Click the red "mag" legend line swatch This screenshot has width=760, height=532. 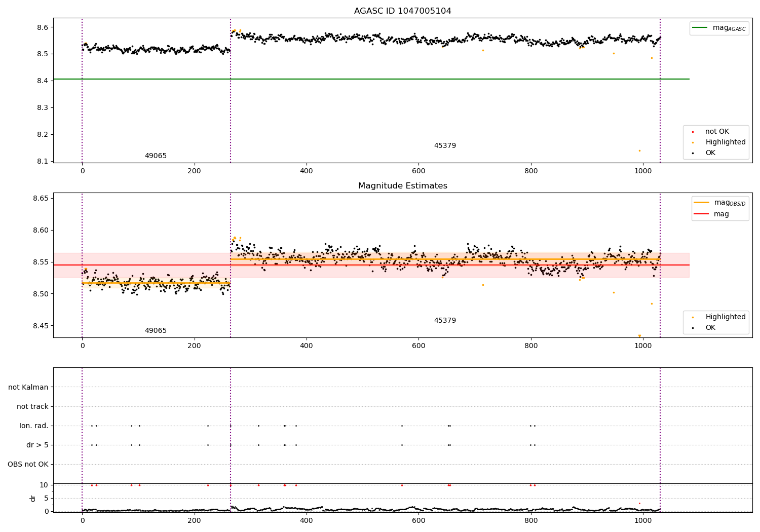click(x=702, y=214)
